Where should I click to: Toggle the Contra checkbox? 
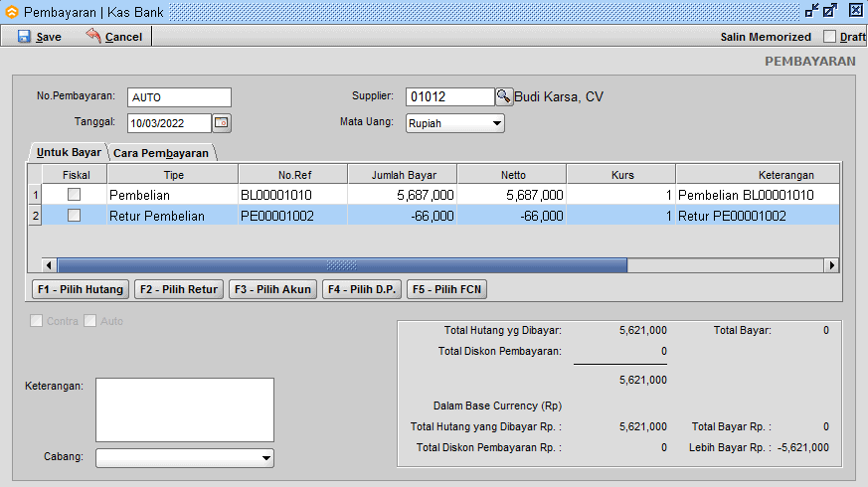(36, 321)
